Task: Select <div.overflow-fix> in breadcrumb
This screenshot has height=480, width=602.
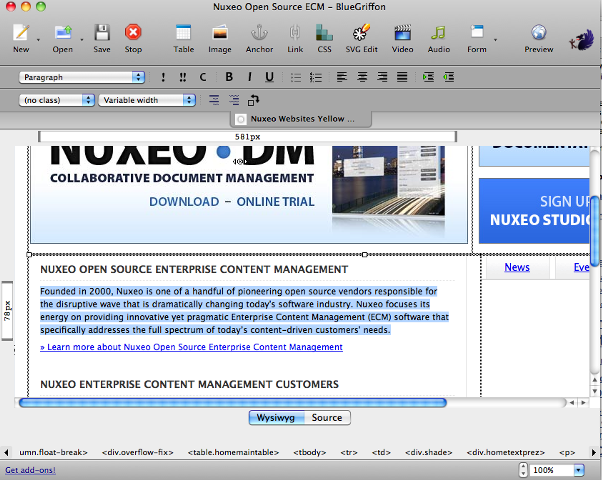Action: pos(138,452)
